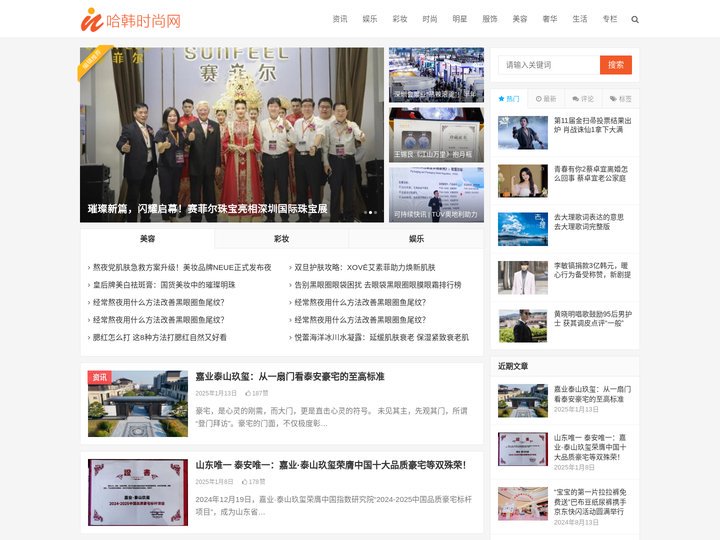This screenshot has height=540, width=720.
Task: Open headline 璀璨新篇，闪耀启幕 slider caption
Action: click(208, 209)
